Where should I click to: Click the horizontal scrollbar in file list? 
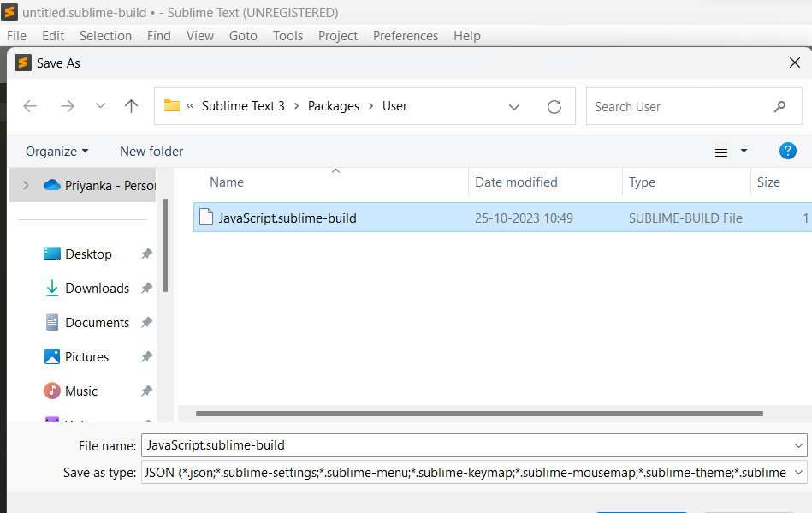(x=479, y=414)
